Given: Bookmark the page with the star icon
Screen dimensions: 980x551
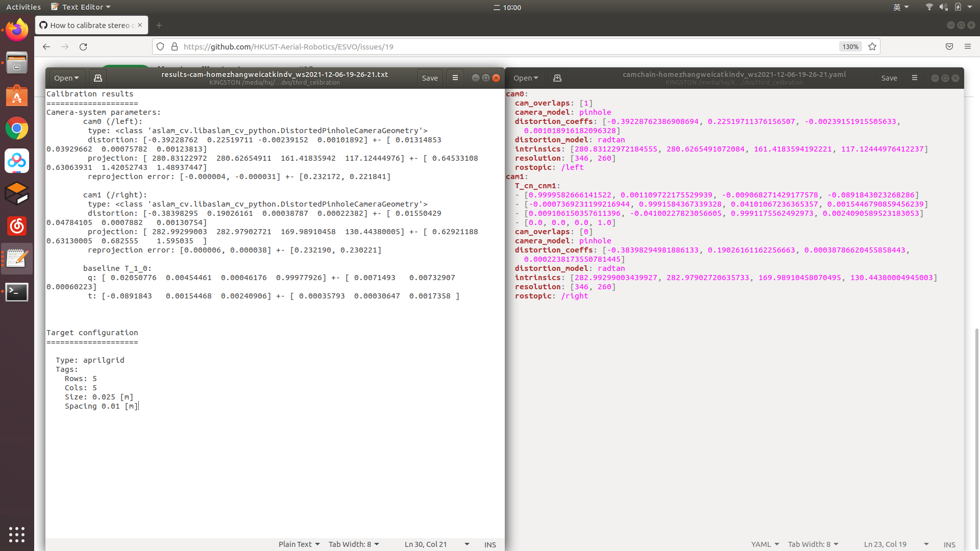Looking at the screenshot, I should pyautogui.click(x=872, y=46).
